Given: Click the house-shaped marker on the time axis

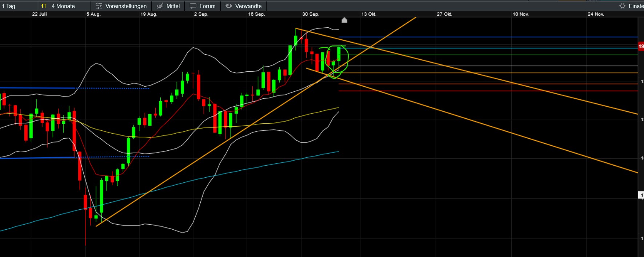Looking at the screenshot, I should [x=344, y=20].
